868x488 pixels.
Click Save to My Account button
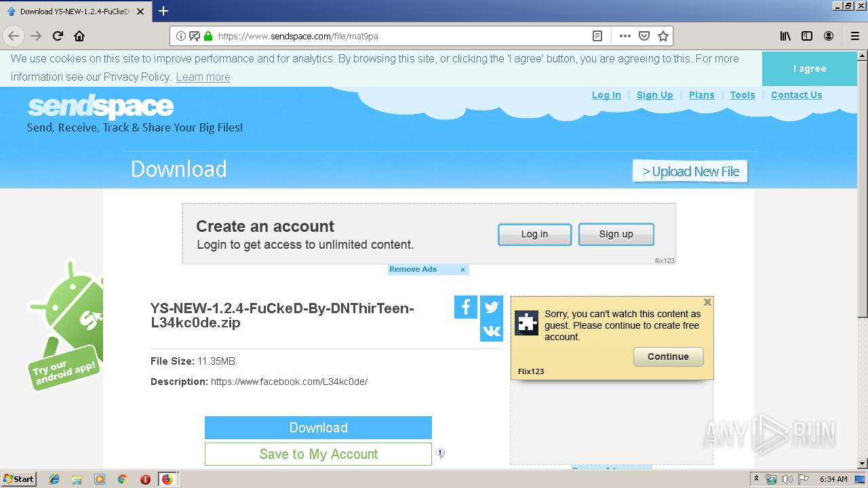[318, 454]
